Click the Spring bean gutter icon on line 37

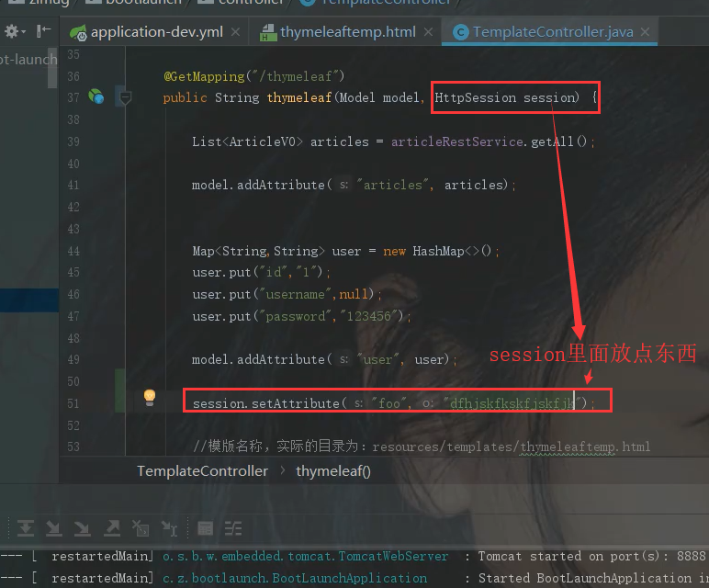click(96, 96)
